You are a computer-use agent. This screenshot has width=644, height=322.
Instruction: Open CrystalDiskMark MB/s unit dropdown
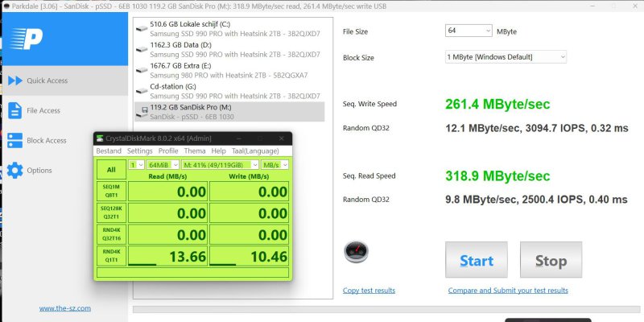pos(275,165)
